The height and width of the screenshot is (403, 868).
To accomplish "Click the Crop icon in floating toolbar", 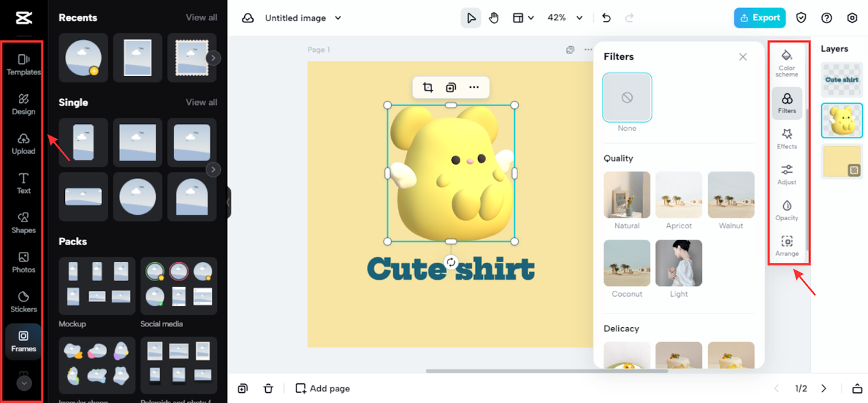I will [x=428, y=87].
